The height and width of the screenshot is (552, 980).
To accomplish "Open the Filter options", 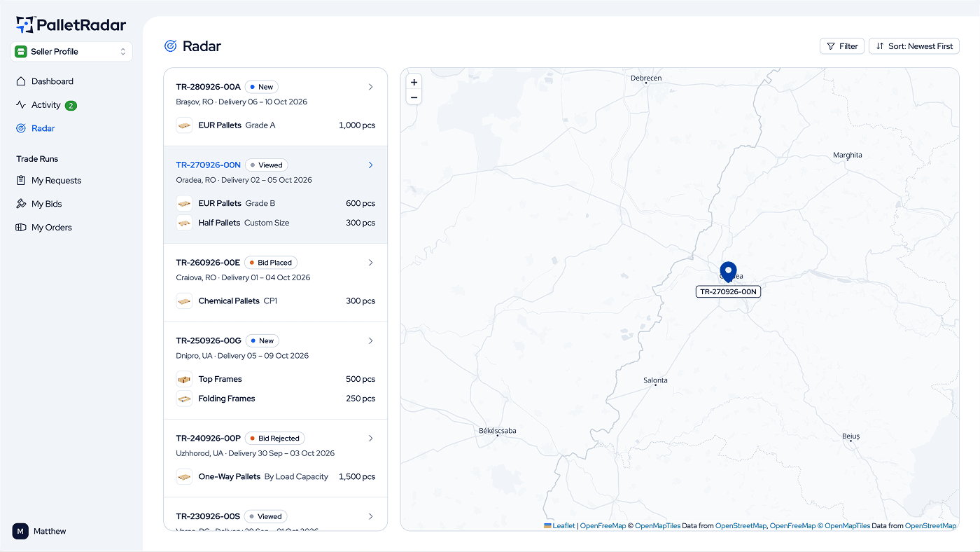I will [842, 46].
